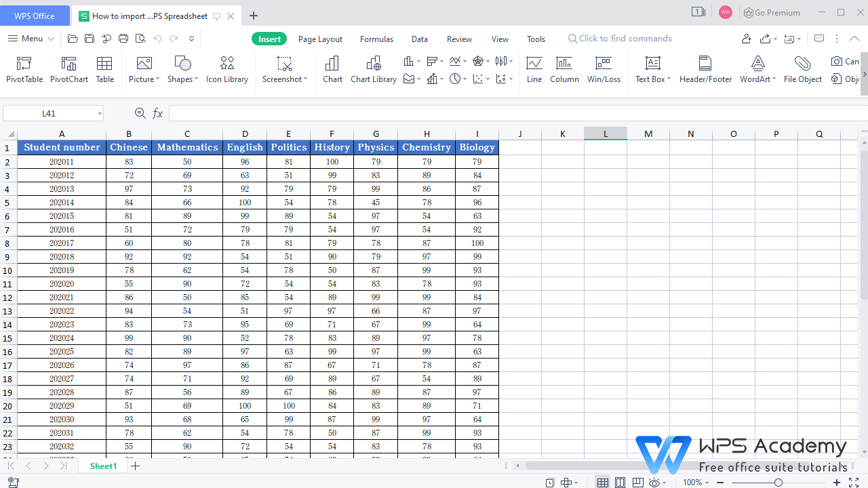The width and height of the screenshot is (868, 488).
Task: Click Go Premium
Action: click(x=772, y=12)
